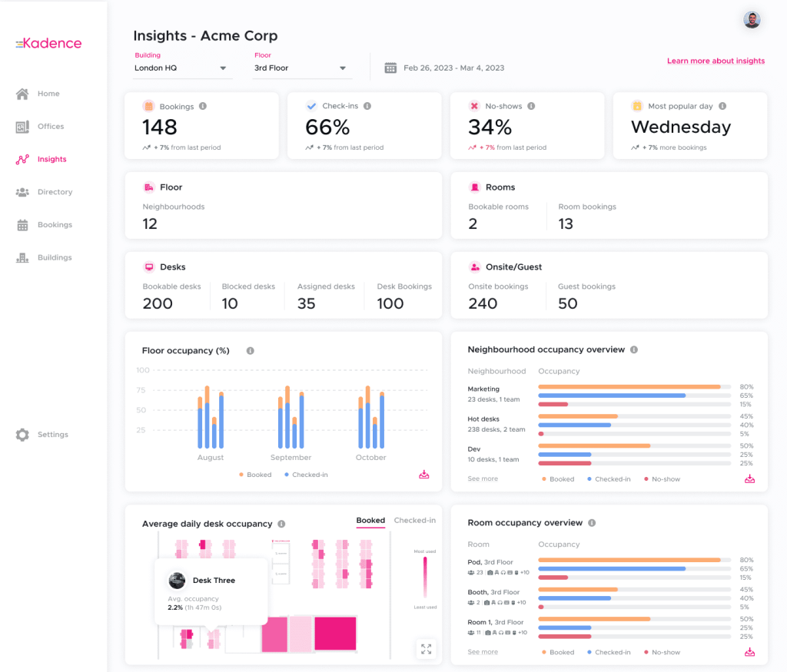The image size is (787, 672).
Task: Click See more under Neighbourhood occupancy
Action: (x=483, y=479)
